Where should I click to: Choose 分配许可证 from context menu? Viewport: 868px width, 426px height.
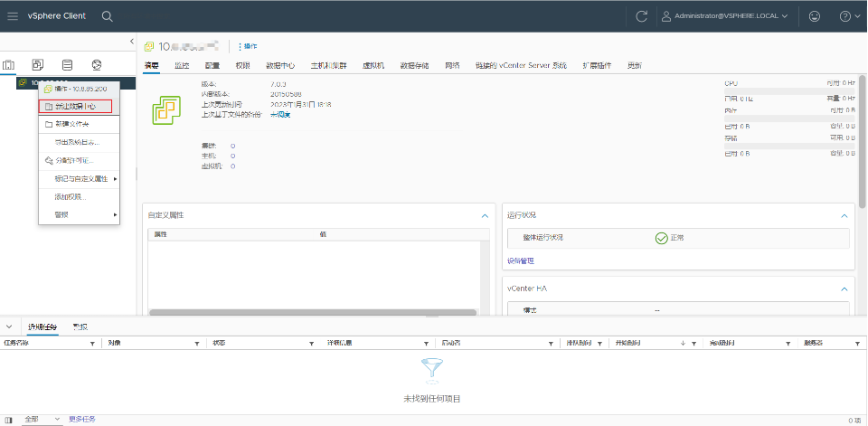80,161
